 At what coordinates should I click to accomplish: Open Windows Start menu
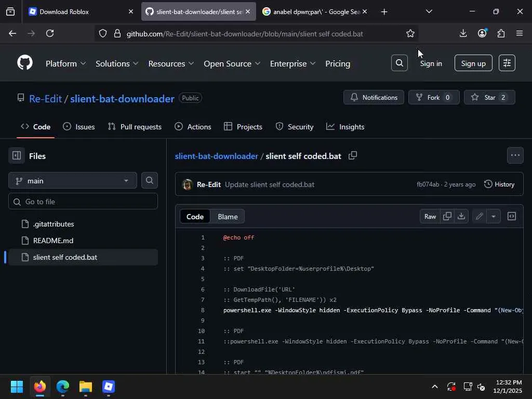(x=17, y=387)
